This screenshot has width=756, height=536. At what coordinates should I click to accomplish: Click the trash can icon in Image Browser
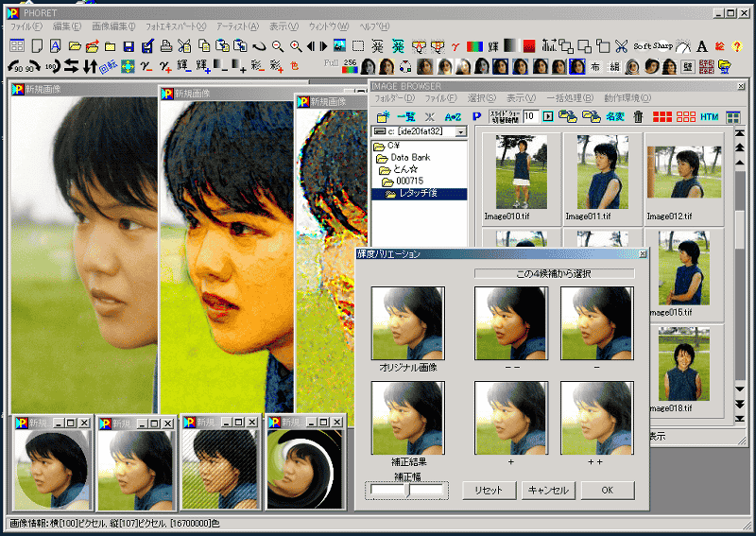(x=639, y=116)
